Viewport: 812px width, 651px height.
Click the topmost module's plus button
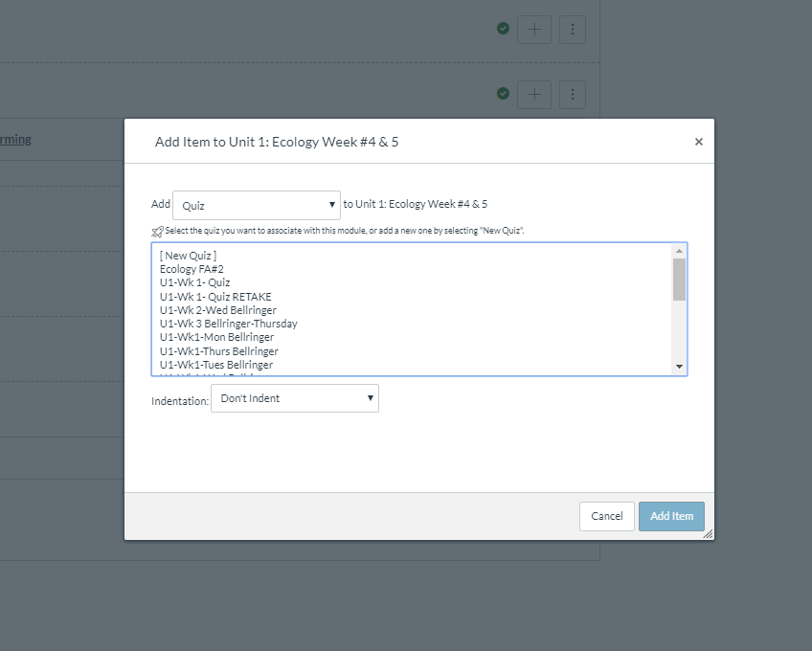[534, 30]
